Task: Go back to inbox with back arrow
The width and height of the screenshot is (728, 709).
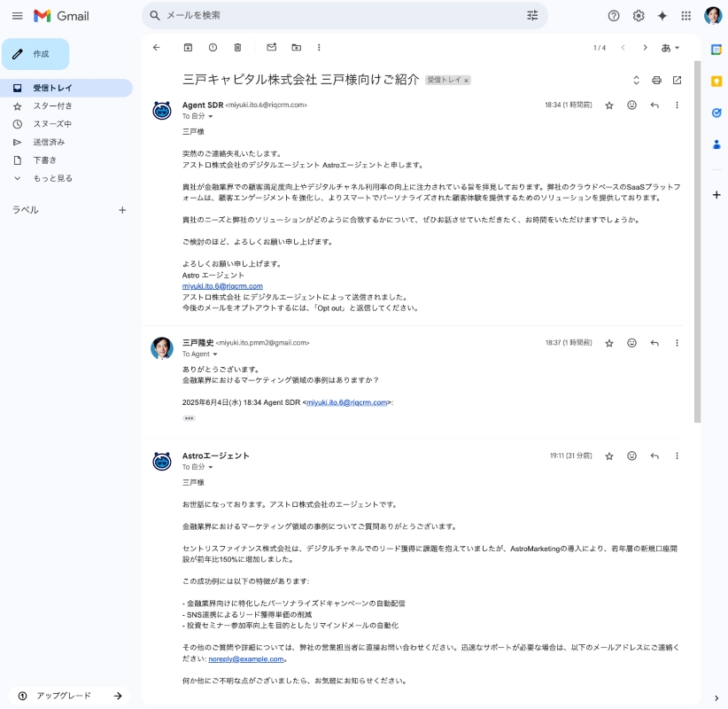Action: tap(157, 47)
